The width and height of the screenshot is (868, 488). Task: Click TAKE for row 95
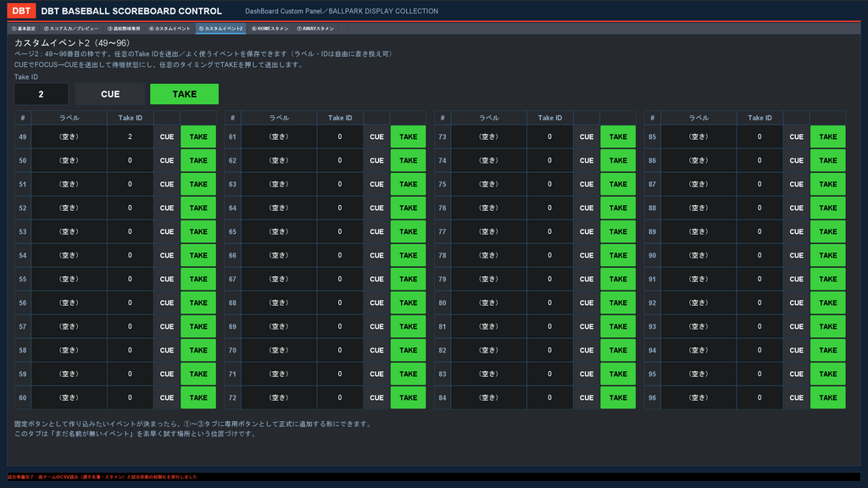827,374
